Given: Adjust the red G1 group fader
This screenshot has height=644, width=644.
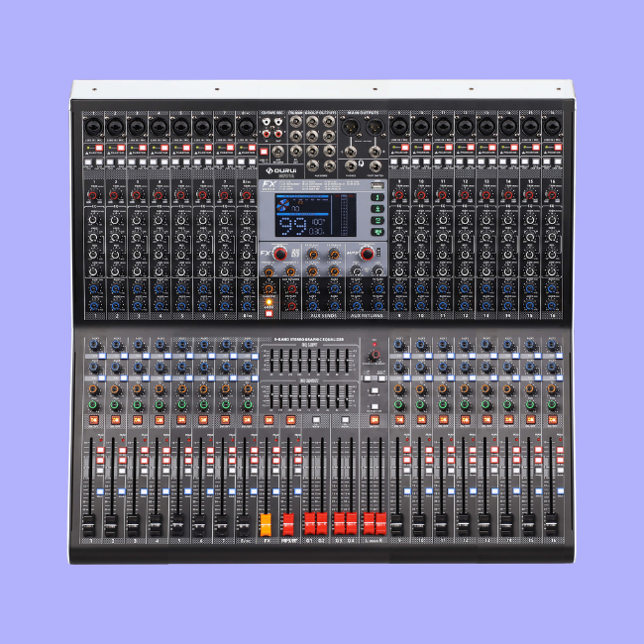Looking at the screenshot, I should pyautogui.click(x=310, y=524).
